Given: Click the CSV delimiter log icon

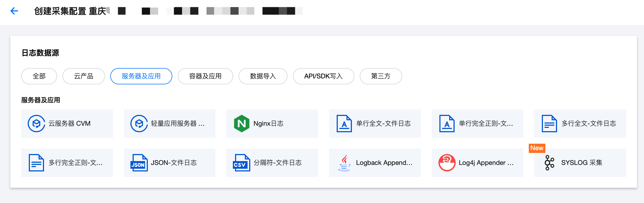Looking at the screenshot, I should pyautogui.click(x=241, y=163).
